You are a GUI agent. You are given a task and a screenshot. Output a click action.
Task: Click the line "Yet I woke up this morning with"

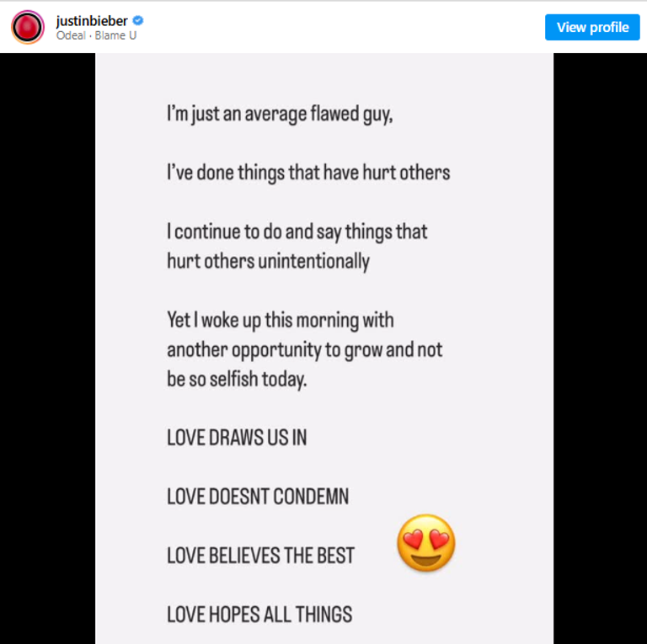click(281, 321)
